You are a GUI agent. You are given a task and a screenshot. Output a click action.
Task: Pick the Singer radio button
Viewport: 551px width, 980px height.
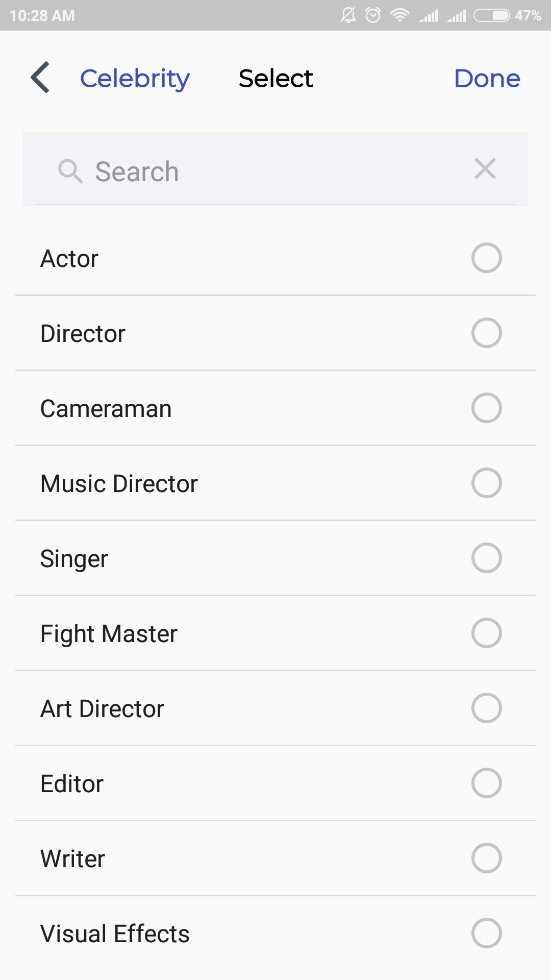[x=486, y=558]
